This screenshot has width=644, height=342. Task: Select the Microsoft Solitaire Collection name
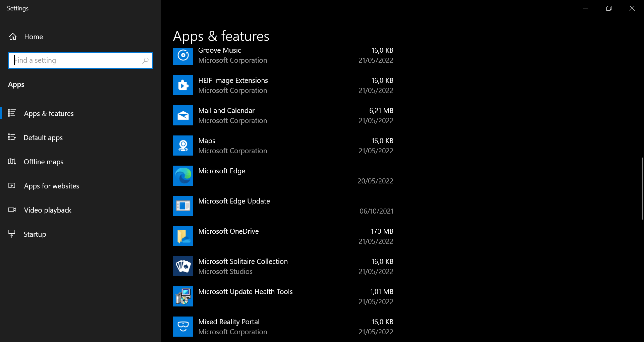pyautogui.click(x=243, y=262)
